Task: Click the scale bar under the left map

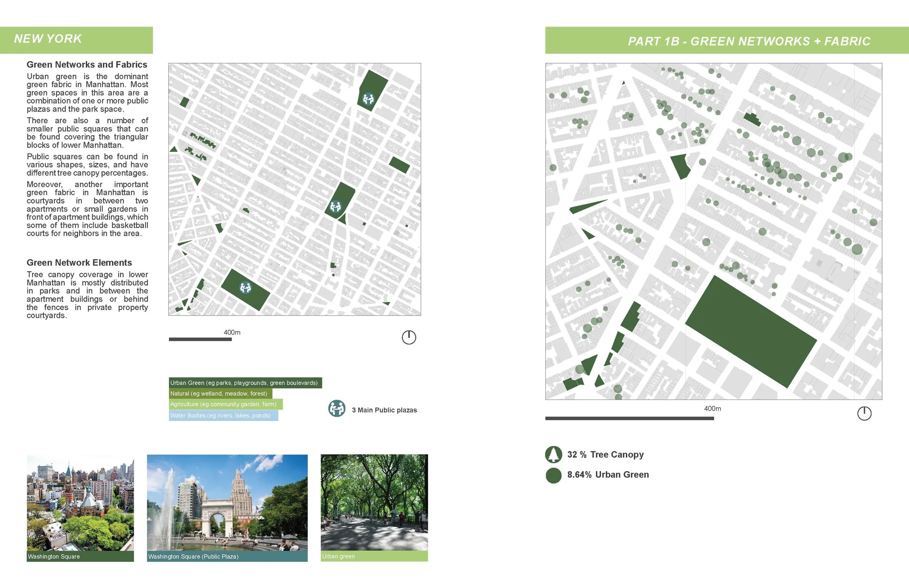Action: coord(200,339)
